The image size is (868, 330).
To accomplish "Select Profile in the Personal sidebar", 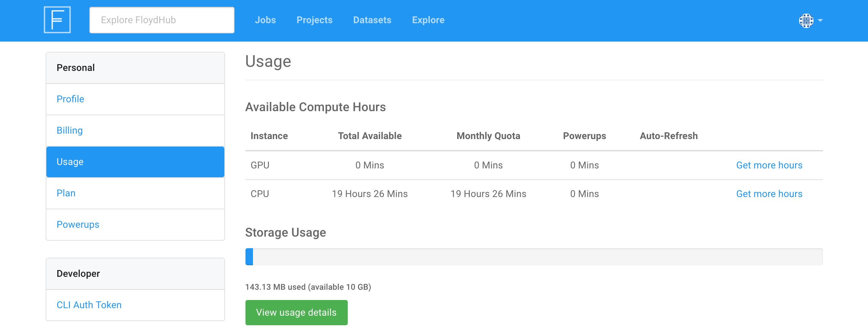I will pos(70,99).
